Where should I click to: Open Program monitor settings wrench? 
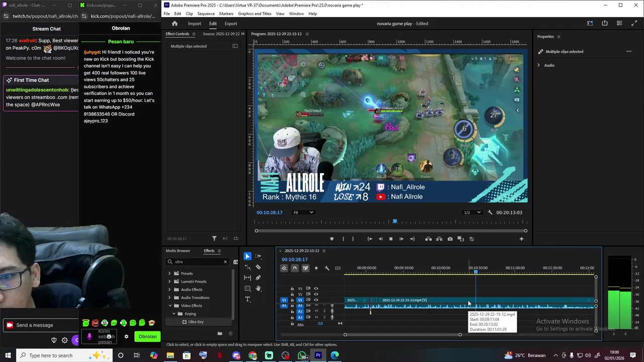pyautogui.click(x=490, y=212)
